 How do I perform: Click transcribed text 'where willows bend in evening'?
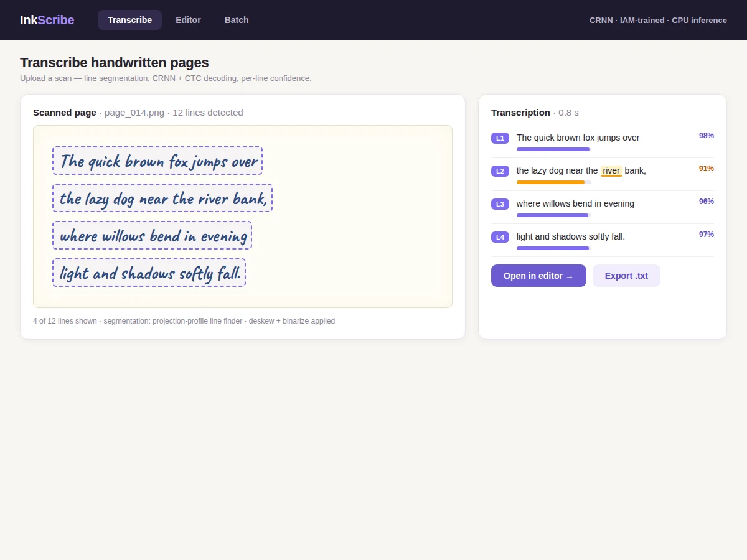click(575, 203)
